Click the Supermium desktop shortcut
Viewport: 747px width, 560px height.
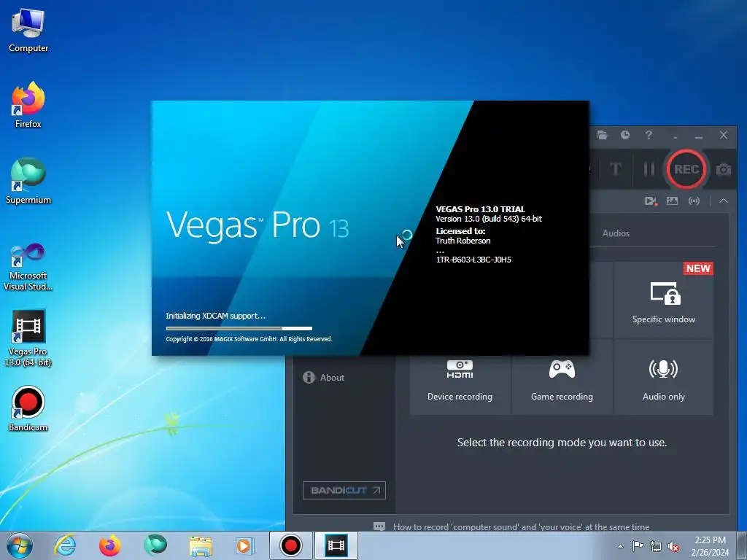[x=28, y=181]
